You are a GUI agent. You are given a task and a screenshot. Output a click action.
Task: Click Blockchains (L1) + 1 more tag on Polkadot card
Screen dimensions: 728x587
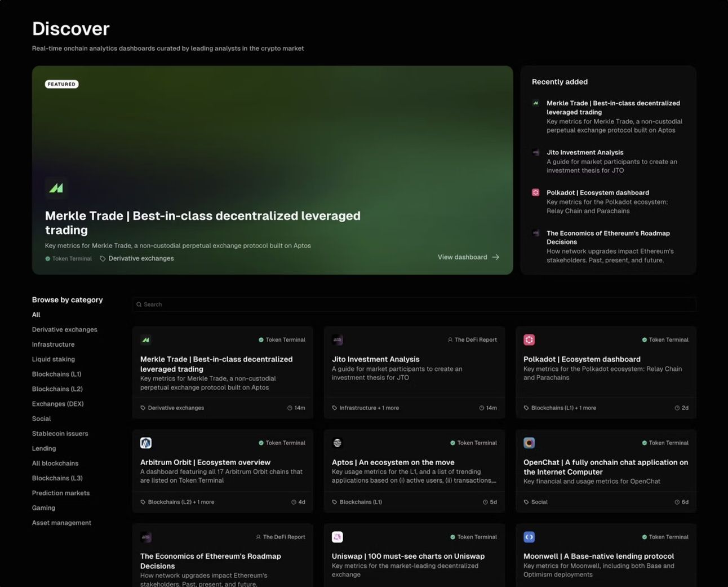tap(560, 408)
